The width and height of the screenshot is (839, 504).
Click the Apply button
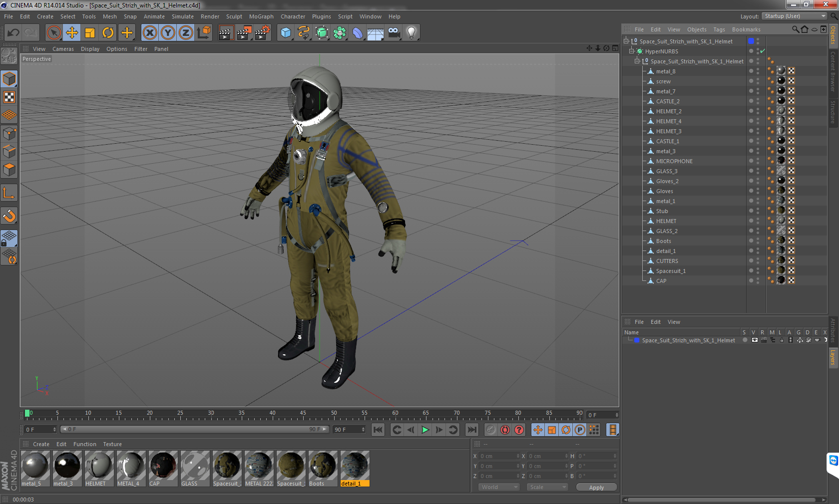pos(596,487)
